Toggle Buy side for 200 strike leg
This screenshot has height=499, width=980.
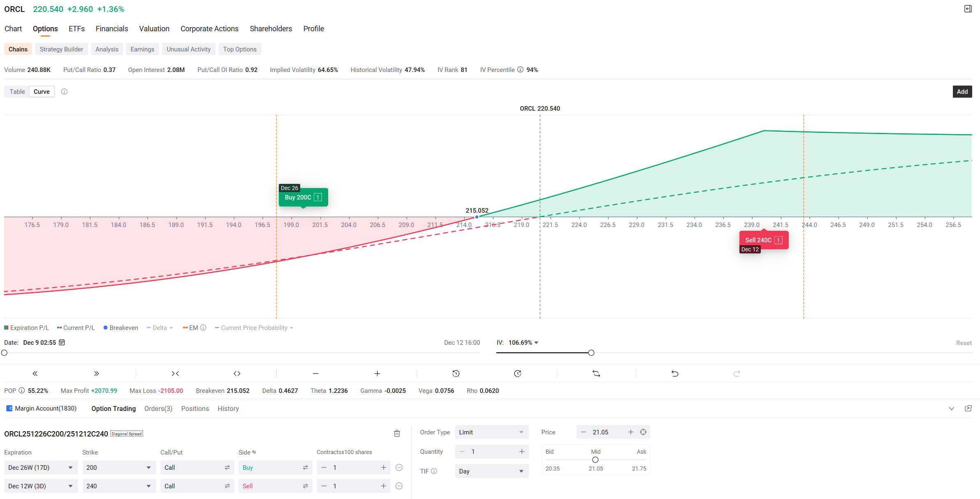coord(275,468)
